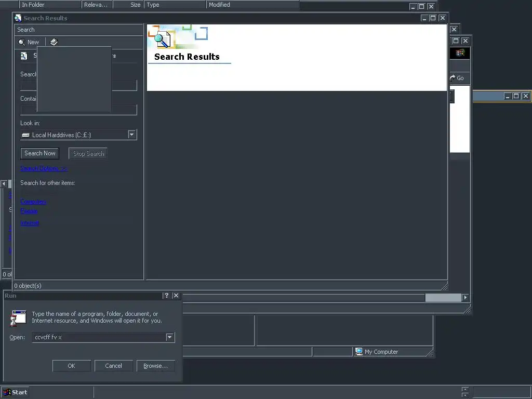Click the Stop Search button

(88, 154)
